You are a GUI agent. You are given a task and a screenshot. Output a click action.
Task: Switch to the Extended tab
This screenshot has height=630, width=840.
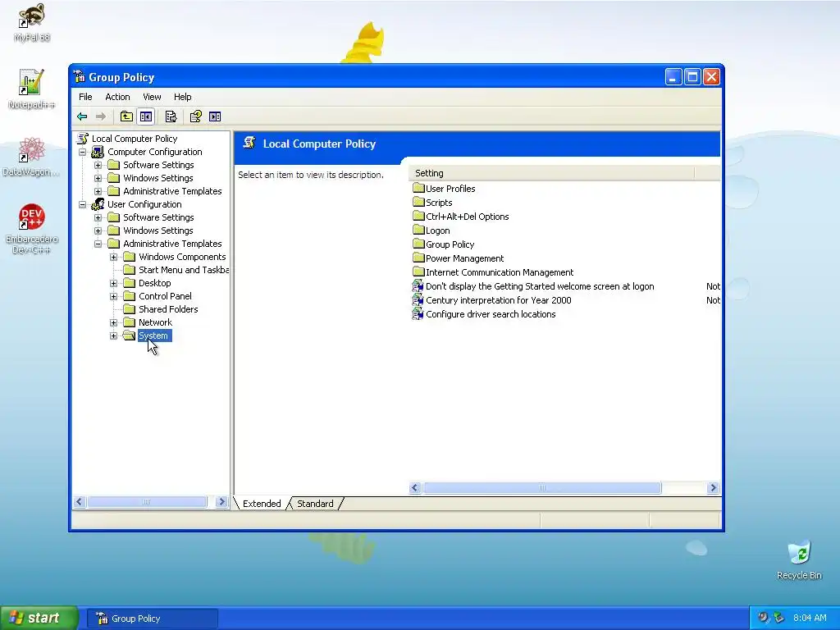262,504
